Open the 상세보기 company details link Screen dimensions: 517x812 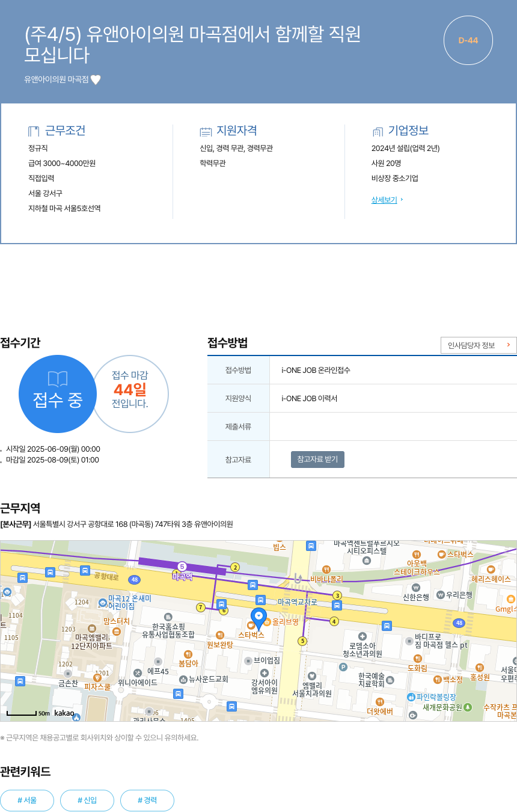click(x=384, y=200)
